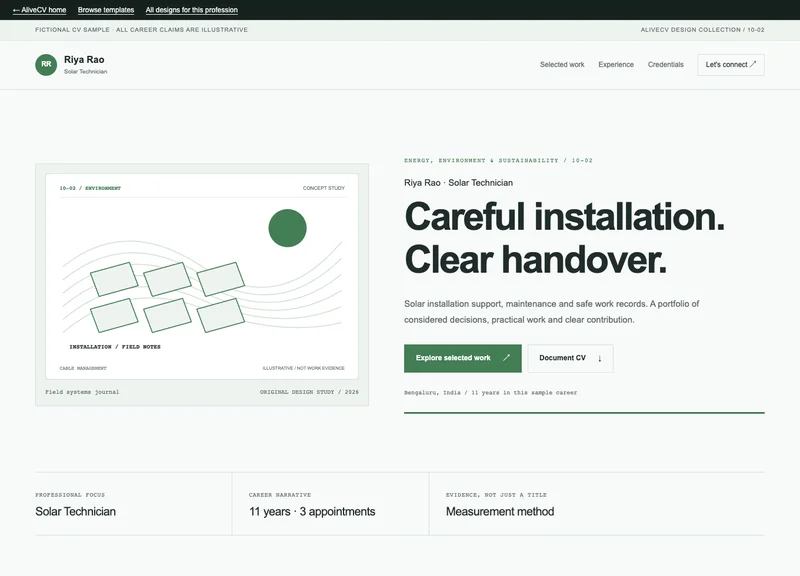Click 'ALIVECV DESIGN COLLECTION / 10-02' text

tap(702, 30)
